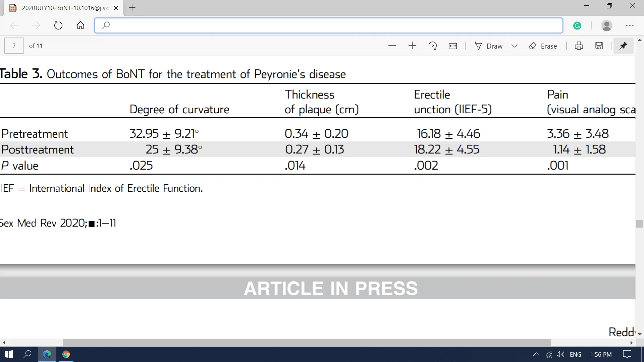This screenshot has height=362, width=644.
Task: Click the browser back arrow
Action: coord(14,25)
